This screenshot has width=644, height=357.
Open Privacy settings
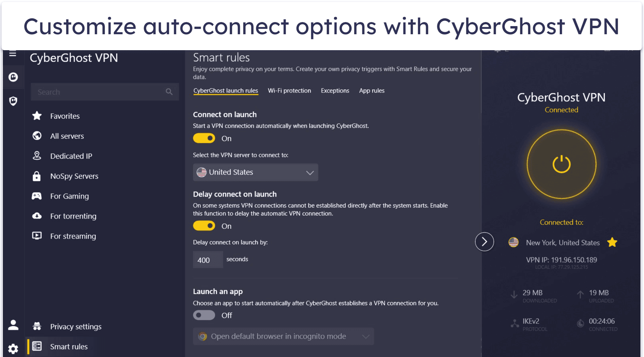76,326
